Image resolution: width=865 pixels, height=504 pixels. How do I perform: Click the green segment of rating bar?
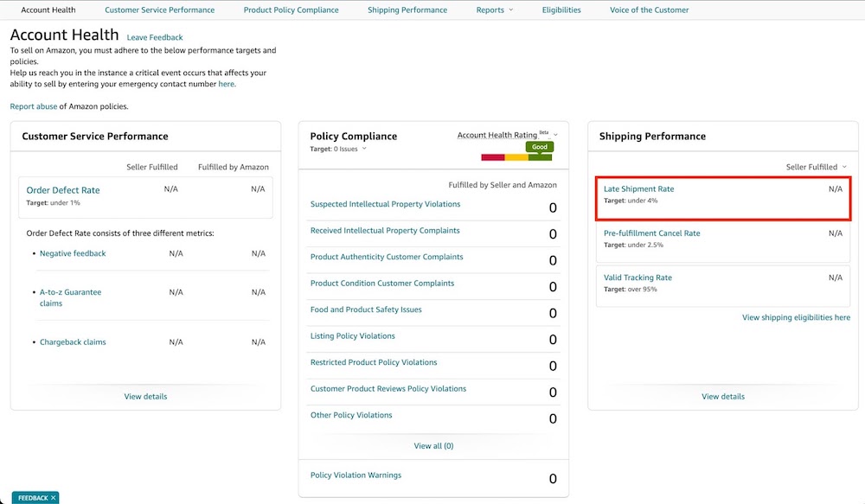click(x=540, y=157)
